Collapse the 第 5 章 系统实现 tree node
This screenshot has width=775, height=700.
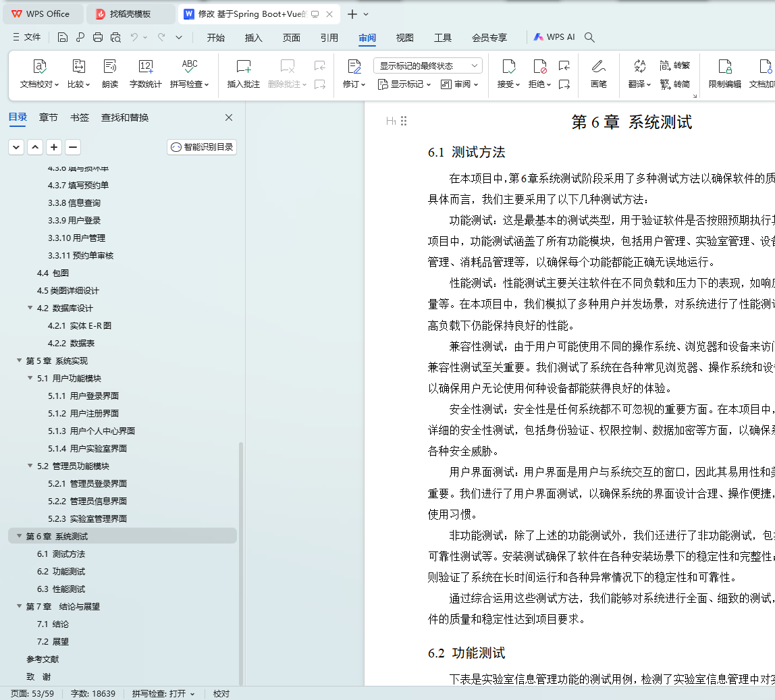pyautogui.click(x=20, y=360)
